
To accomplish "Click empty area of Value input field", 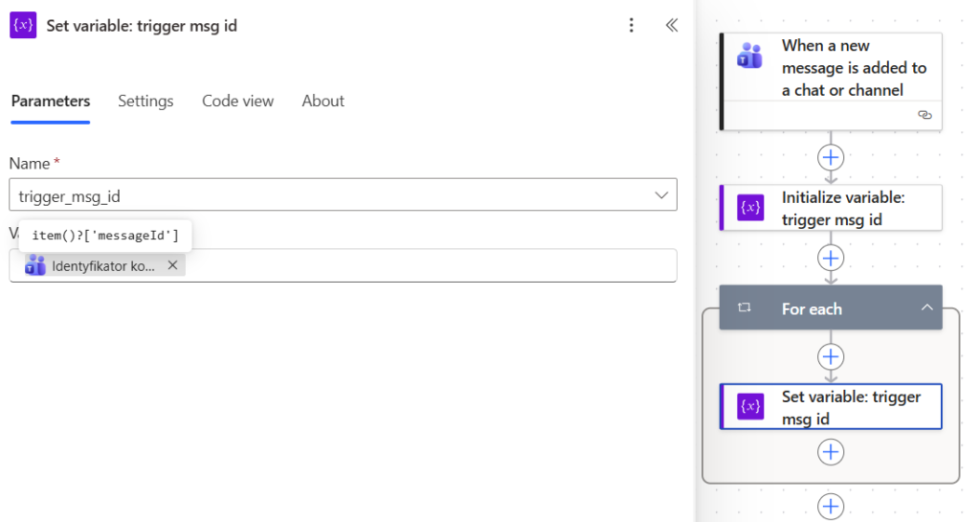I will (432, 265).
